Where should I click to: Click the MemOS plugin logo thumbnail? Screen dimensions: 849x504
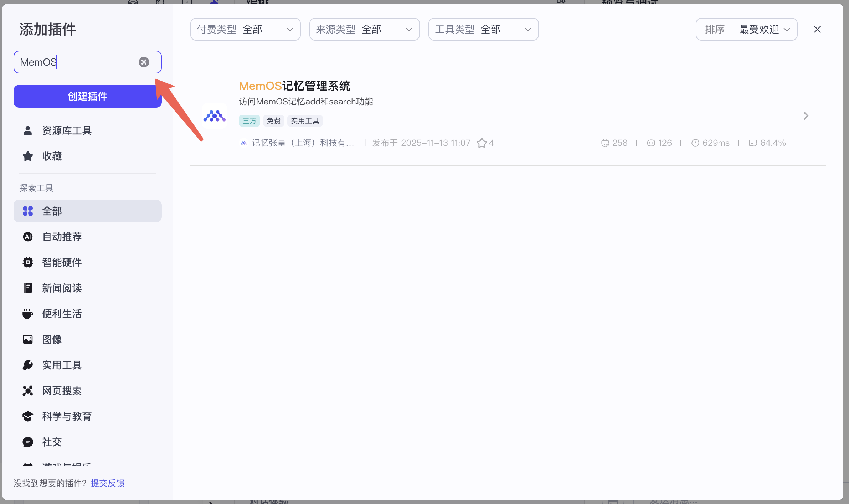click(214, 116)
